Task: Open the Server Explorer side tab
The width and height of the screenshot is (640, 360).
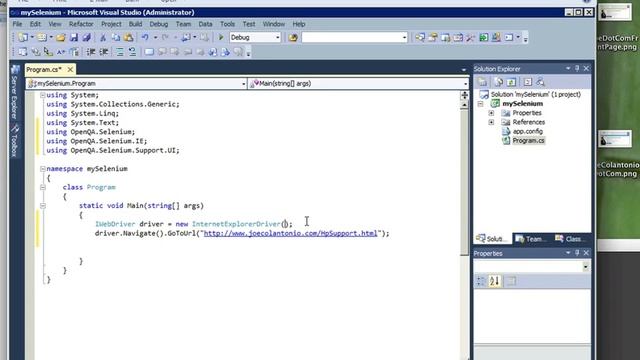Action: (15, 93)
